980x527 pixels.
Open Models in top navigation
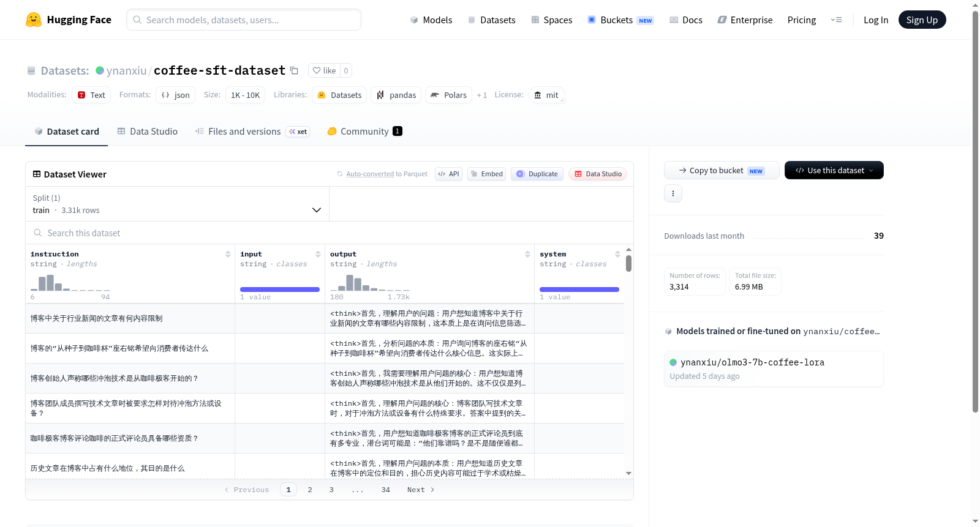(x=431, y=20)
